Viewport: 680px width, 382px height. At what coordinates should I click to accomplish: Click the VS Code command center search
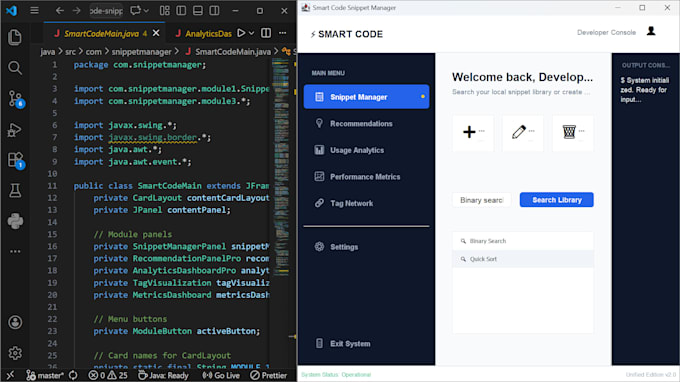pos(106,10)
